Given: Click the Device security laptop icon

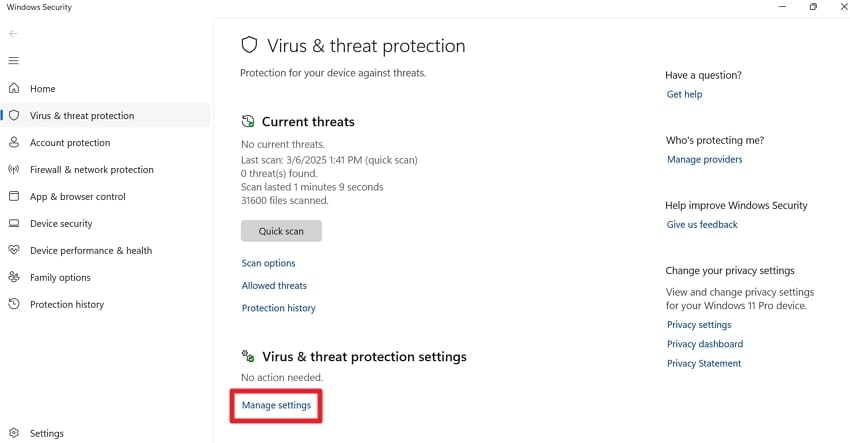Looking at the screenshot, I should (14, 224).
